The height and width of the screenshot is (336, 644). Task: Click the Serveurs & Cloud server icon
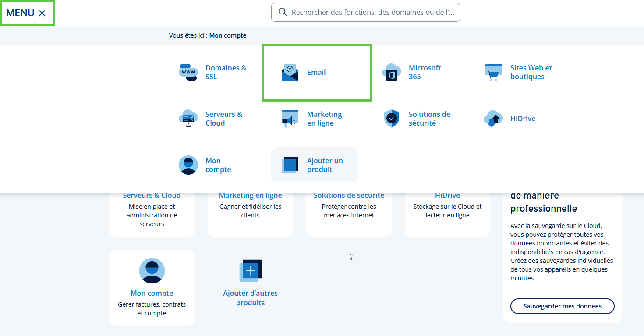coord(188,119)
